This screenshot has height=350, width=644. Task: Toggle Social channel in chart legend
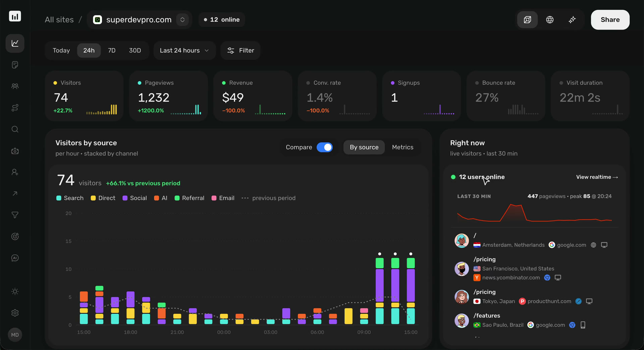tap(135, 198)
